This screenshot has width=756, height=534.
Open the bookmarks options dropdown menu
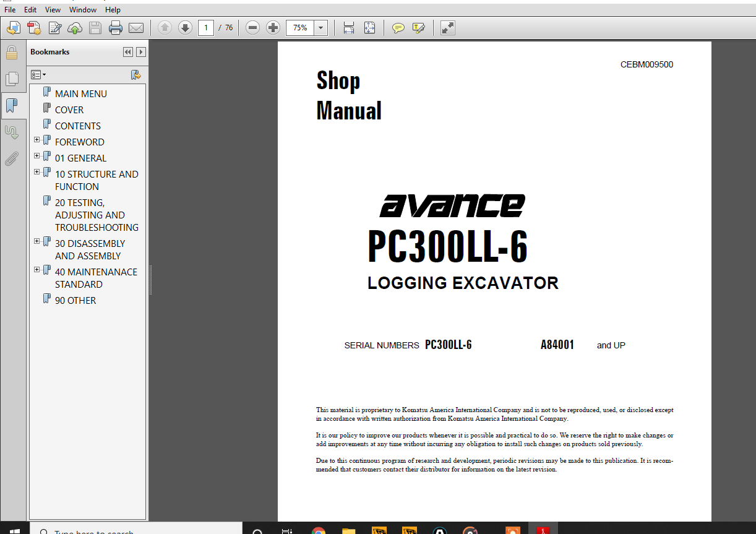[x=38, y=75]
